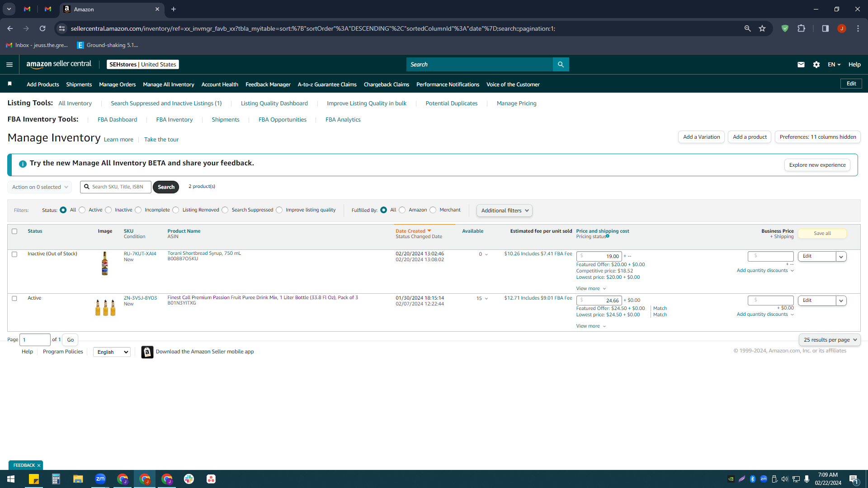Open File Explorer from the taskbar
The height and width of the screenshot is (488, 868).
point(78,479)
